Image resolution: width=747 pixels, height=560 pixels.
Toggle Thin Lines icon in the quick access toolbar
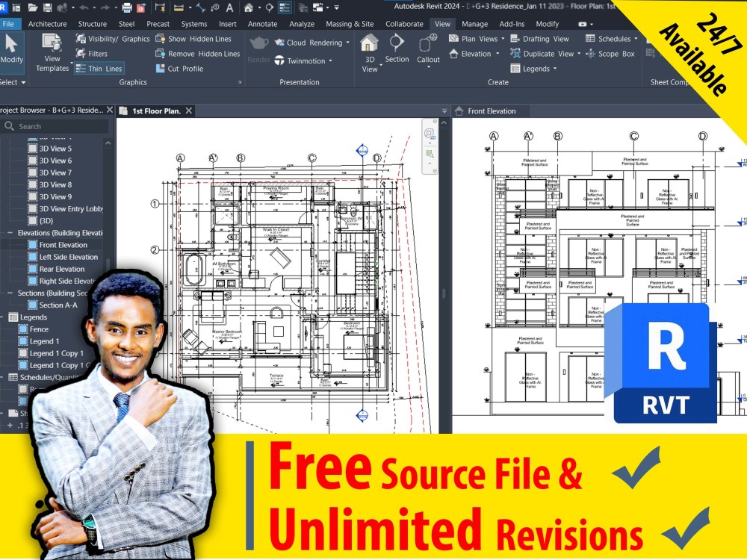285,7
